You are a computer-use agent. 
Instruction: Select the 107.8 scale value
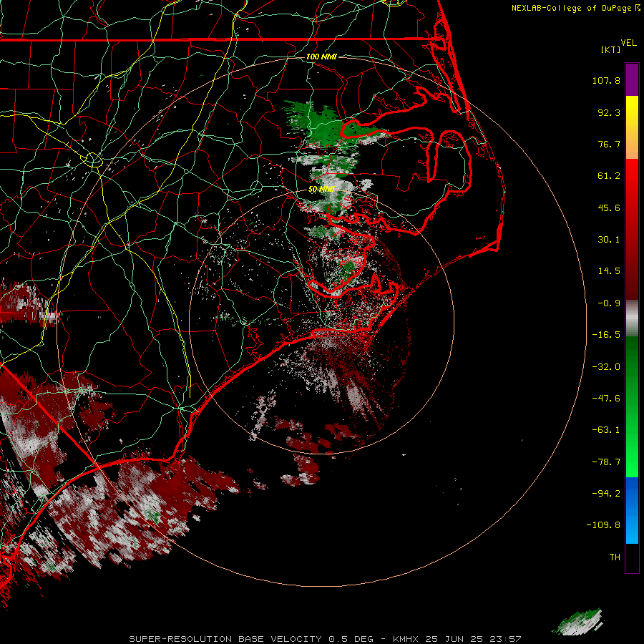606,80
